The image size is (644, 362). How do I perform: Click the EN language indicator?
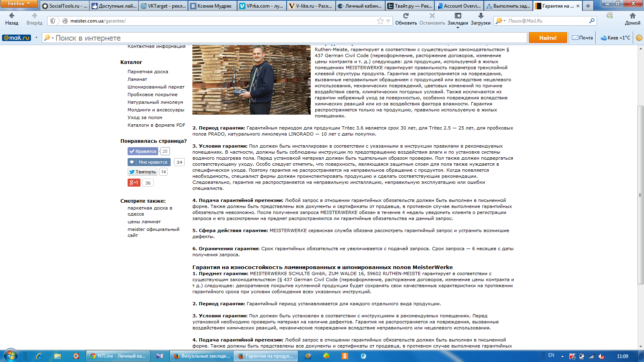[551, 356]
